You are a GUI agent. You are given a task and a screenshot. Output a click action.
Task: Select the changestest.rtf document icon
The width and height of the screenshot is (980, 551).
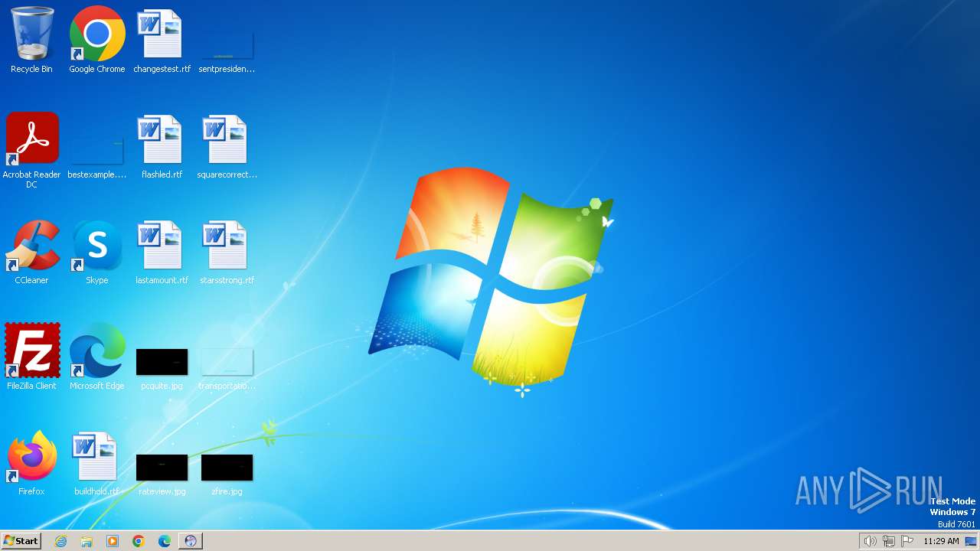click(x=162, y=34)
